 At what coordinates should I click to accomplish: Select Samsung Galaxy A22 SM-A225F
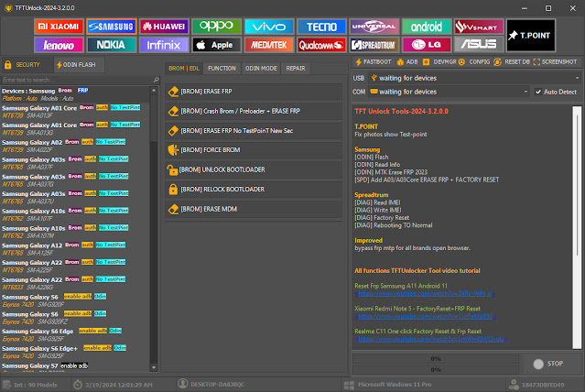[x=75, y=267]
